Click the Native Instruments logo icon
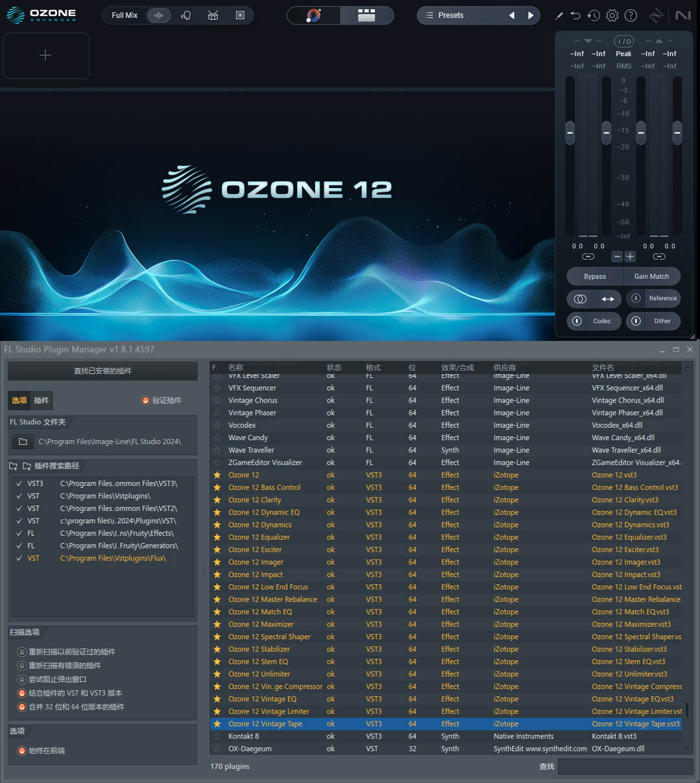Viewport: 700px width, 783px height. 682,16
